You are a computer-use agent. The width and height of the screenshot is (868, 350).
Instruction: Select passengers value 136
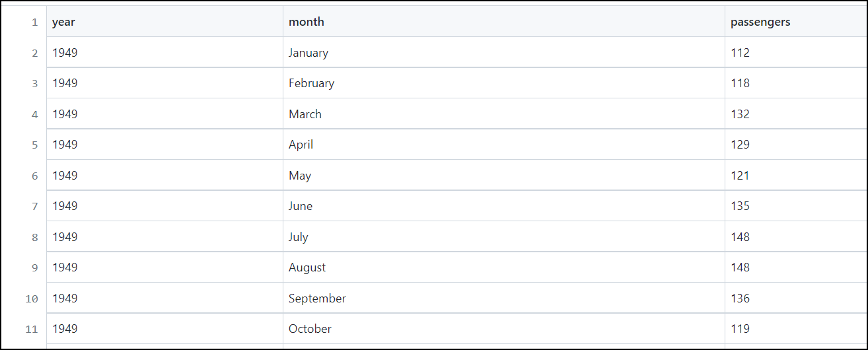pyautogui.click(x=740, y=298)
